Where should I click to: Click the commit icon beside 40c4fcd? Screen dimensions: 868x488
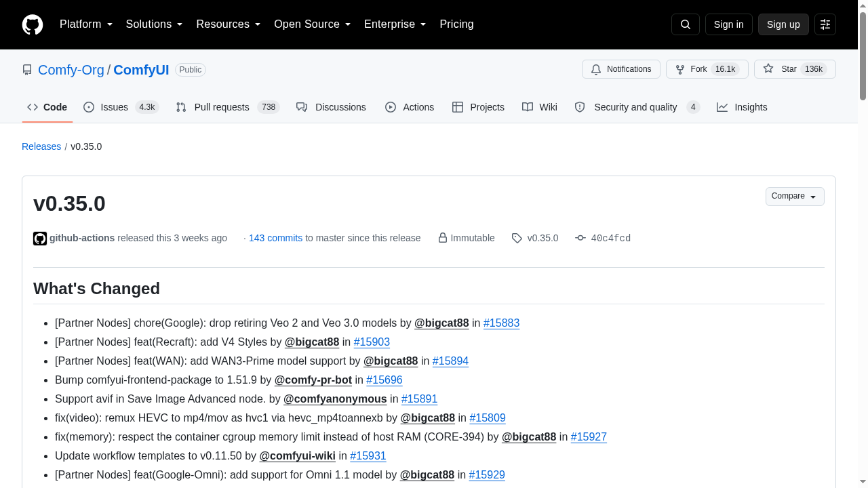click(580, 238)
